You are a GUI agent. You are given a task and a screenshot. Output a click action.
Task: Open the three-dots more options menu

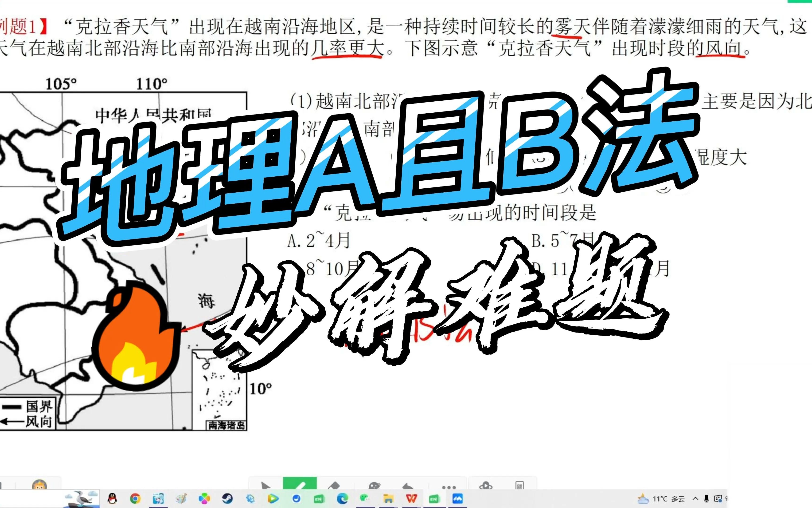pyautogui.click(x=449, y=487)
